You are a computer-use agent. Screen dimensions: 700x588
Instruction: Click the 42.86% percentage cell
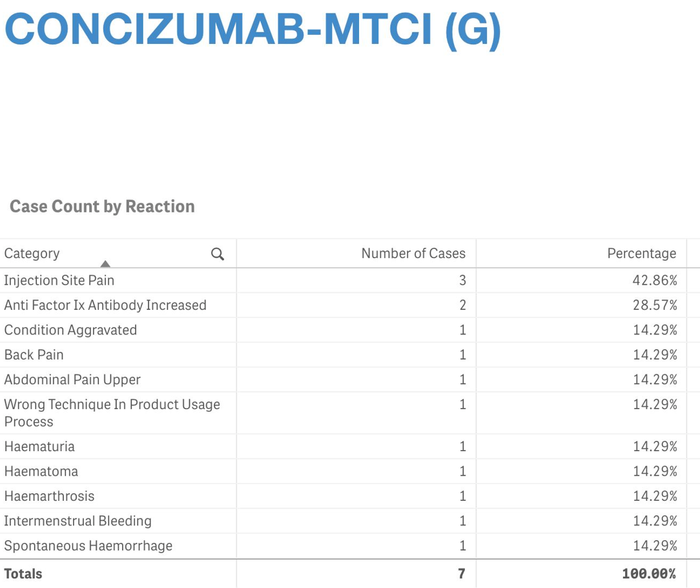(x=654, y=280)
